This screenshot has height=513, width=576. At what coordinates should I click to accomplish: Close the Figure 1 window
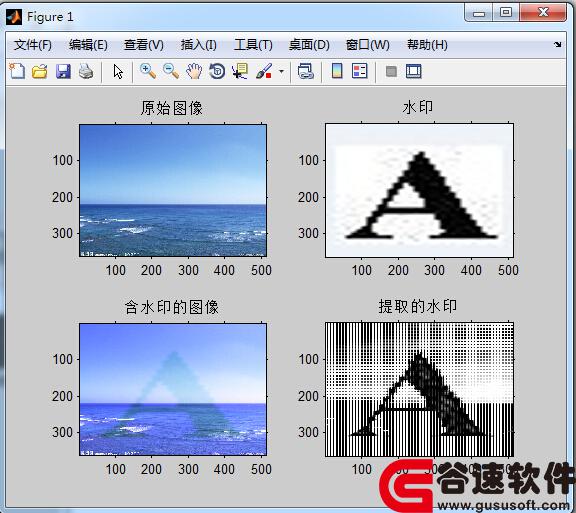tap(543, 12)
